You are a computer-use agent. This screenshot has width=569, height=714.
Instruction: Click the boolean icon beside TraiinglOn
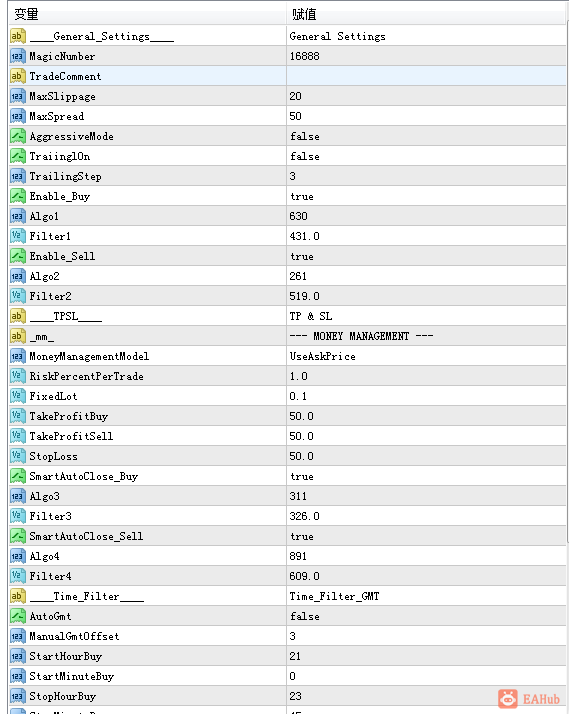coord(17,156)
